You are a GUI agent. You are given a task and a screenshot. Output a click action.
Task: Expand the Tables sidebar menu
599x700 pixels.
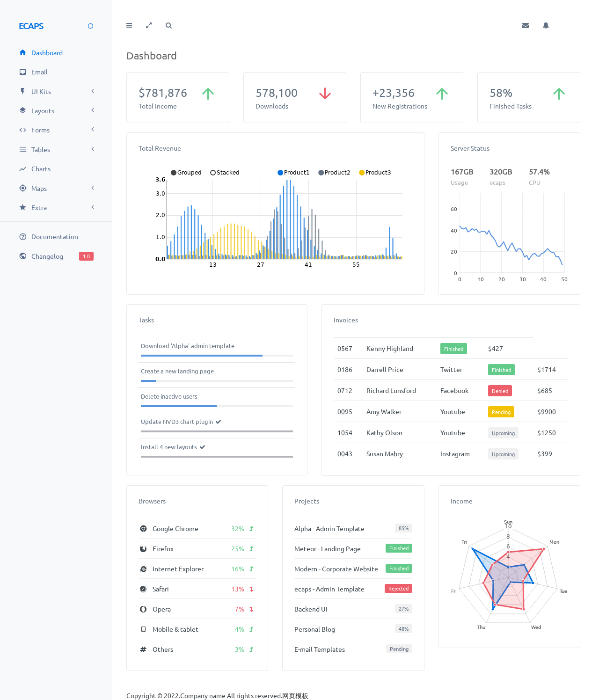click(x=56, y=150)
